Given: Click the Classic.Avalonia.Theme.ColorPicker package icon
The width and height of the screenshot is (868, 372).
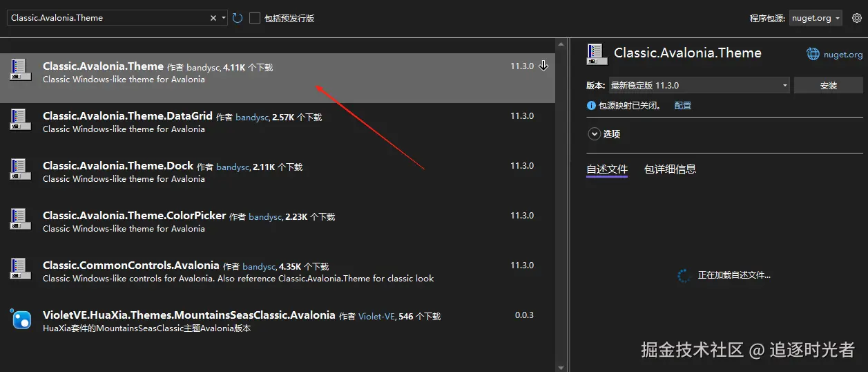Looking at the screenshot, I should point(20,218).
